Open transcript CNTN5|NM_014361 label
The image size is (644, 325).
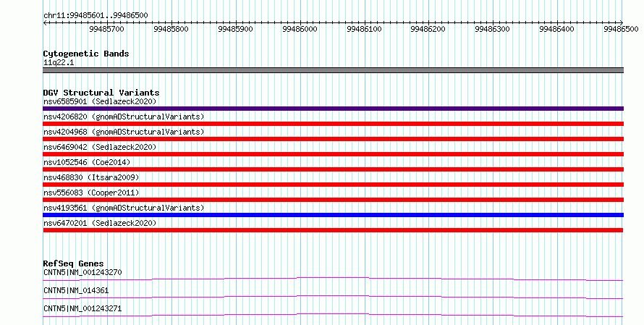(76, 290)
